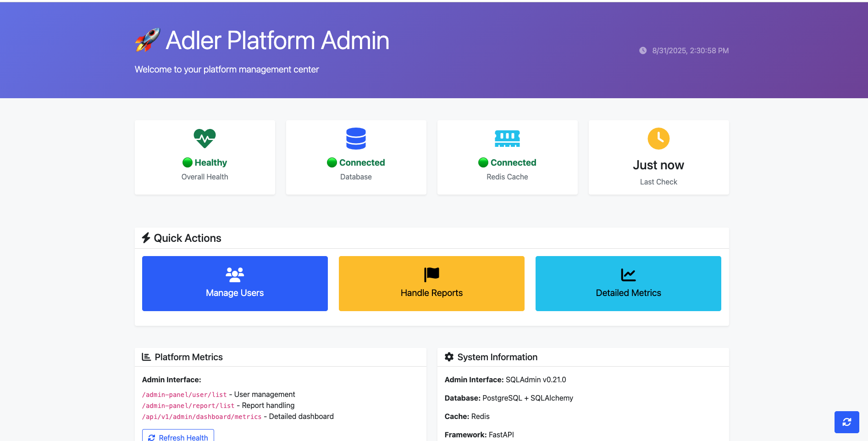The height and width of the screenshot is (441, 868).
Task: Click the /api/v1/admin/dashboard/metrics path
Action: click(x=202, y=417)
